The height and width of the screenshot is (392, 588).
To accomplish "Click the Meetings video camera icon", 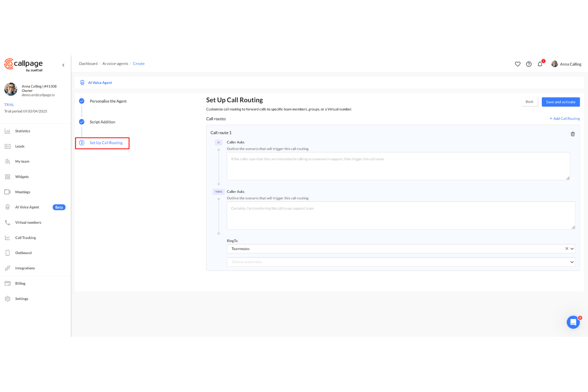I will pos(8,192).
